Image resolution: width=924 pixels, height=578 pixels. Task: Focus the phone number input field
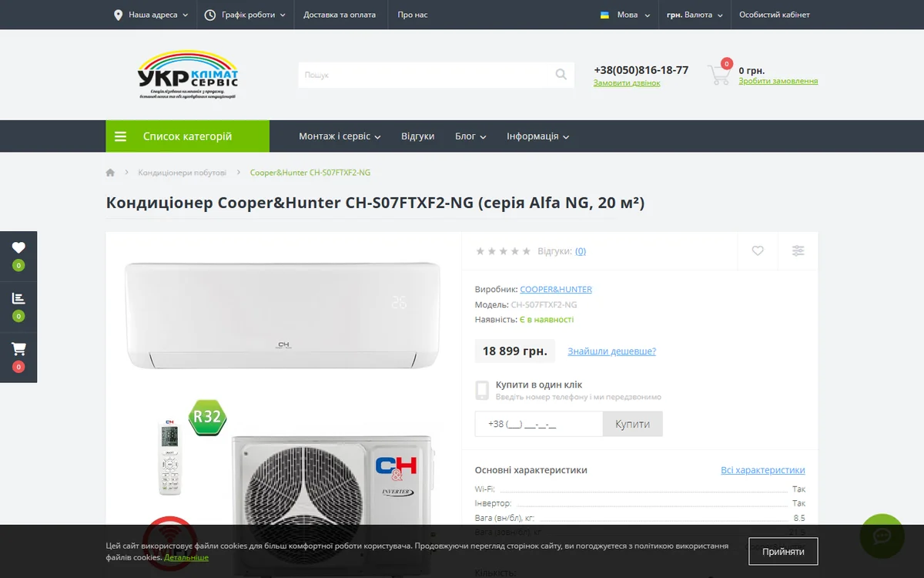click(x=538, y=424)
